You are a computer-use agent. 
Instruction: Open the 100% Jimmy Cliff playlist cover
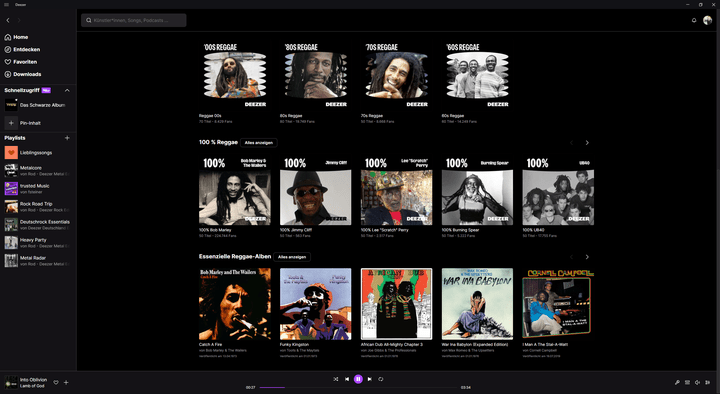tap(315, 190)
